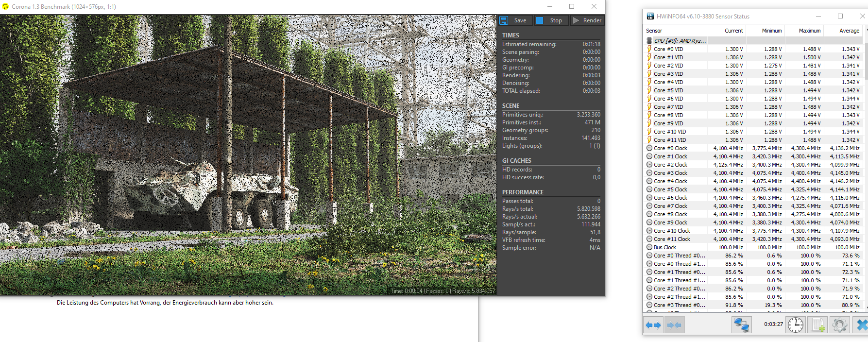This screenshot has width=868, height=342.
Task: Click the PERFORMANCE section heading in Corona
Action: (523, 192)
